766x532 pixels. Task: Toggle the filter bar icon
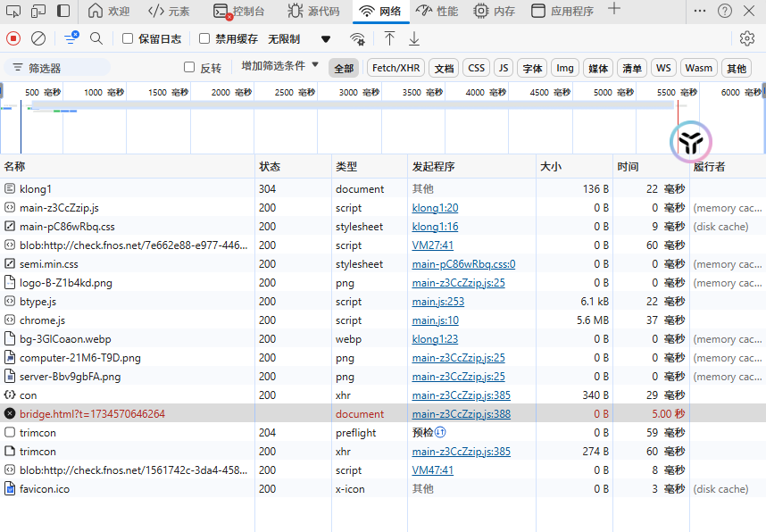coord(71,37)
